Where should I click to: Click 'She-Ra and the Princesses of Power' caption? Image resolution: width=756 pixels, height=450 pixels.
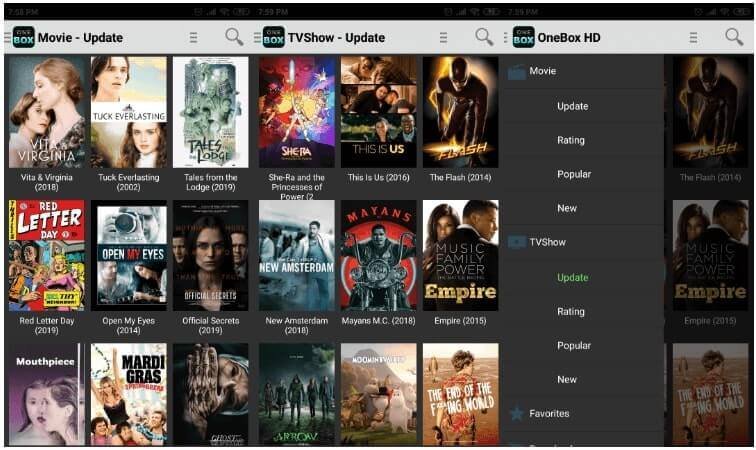(297, 187)
